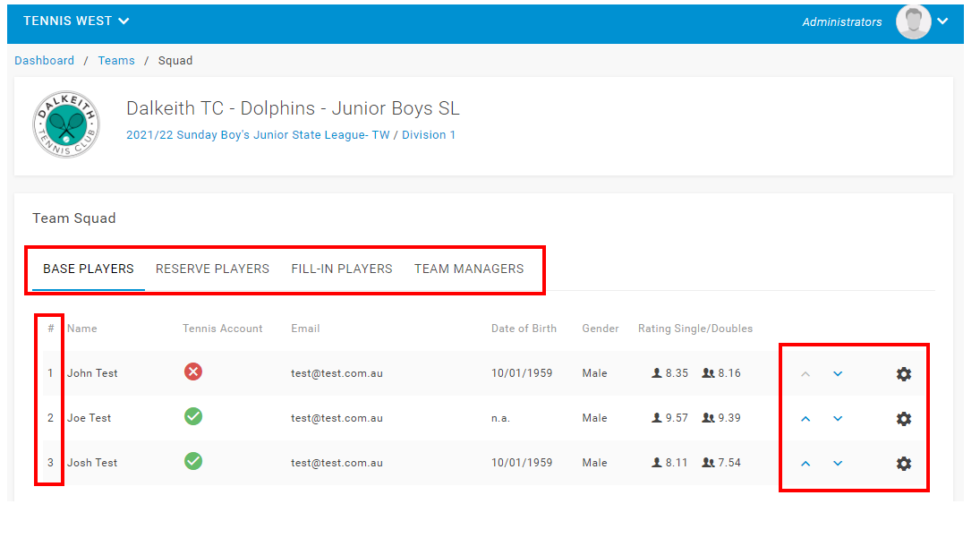This screenshot has width=980, height=538.
Task: Click the Dalkeith Tennis Club logo
Action: (65, 124)
